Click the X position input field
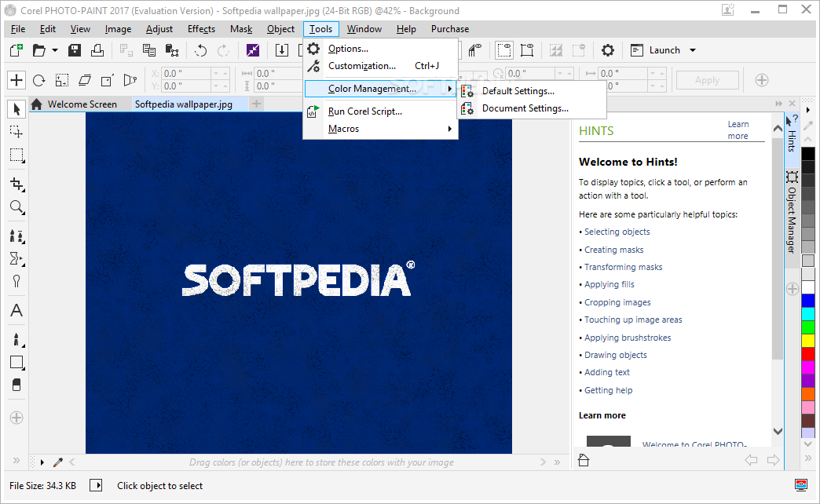The image size is (820, 504). click(x=186, y=74)
